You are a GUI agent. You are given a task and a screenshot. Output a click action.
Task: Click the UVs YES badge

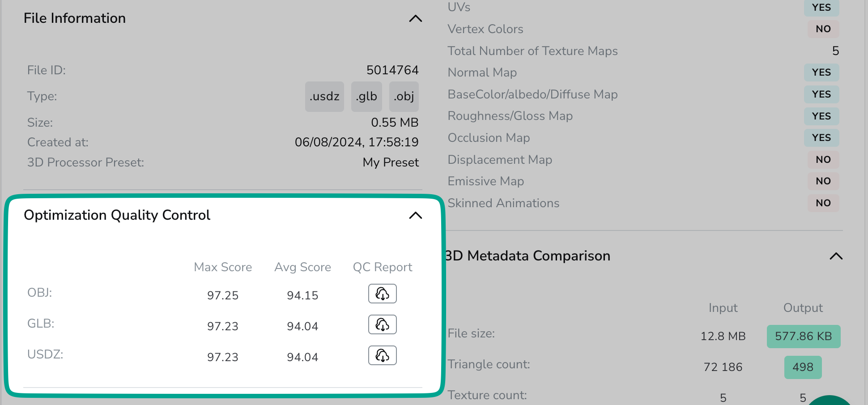coord(821,8)
